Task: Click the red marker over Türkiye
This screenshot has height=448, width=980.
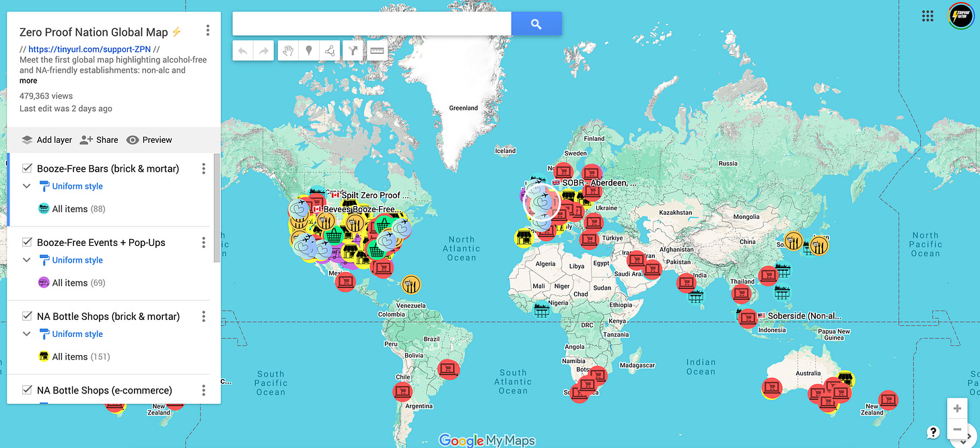Action: [589, 238]
